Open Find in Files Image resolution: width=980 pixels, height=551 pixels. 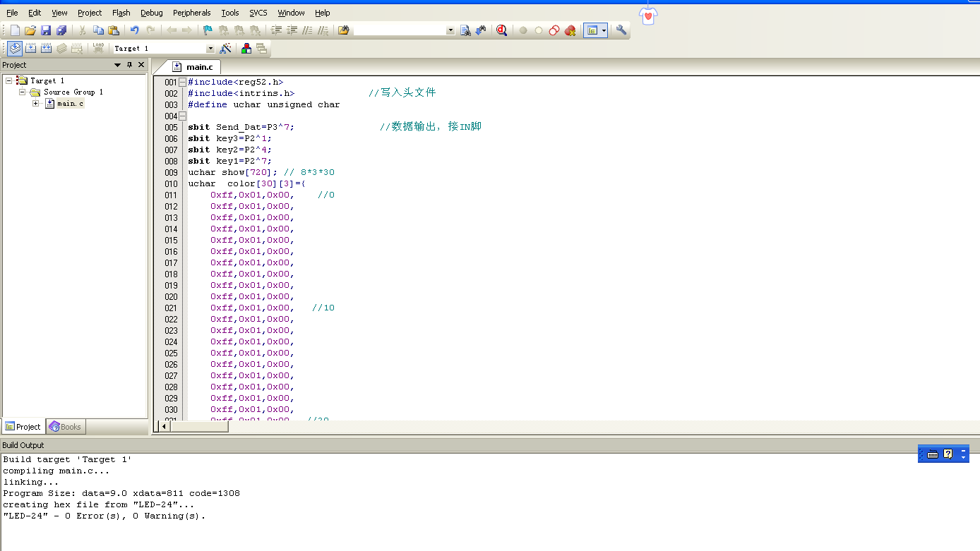[x=343, y=30]
